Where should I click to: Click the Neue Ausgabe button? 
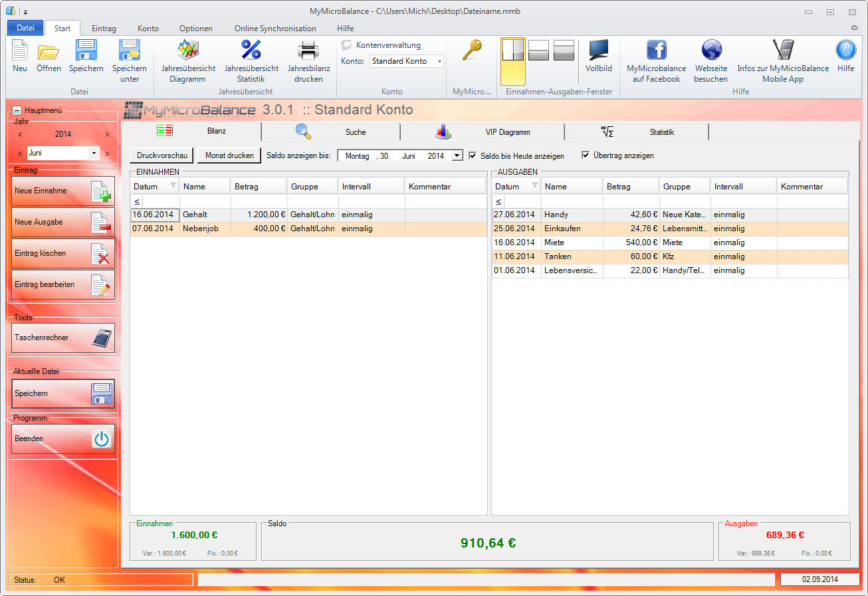coord(63,222)
